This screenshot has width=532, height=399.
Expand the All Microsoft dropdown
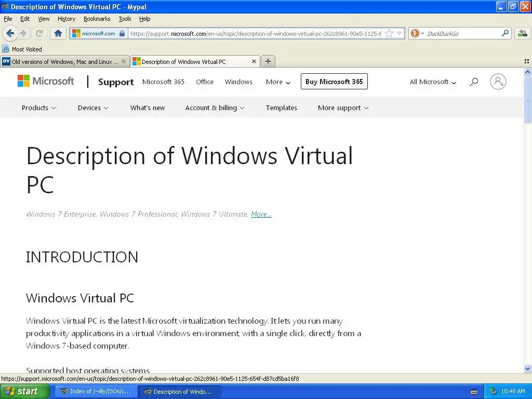[433, 82]
